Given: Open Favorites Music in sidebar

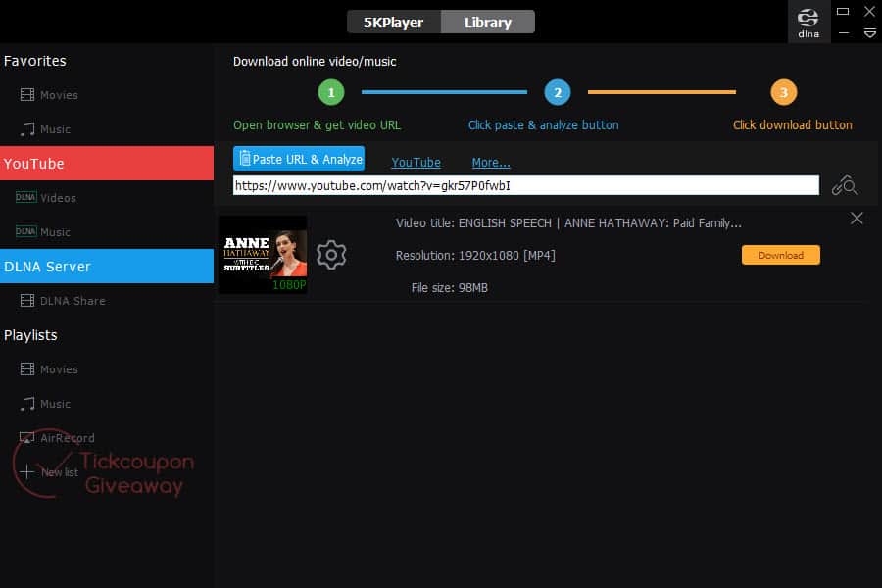Looking at the screenshot, I should [x=45, y=129].
